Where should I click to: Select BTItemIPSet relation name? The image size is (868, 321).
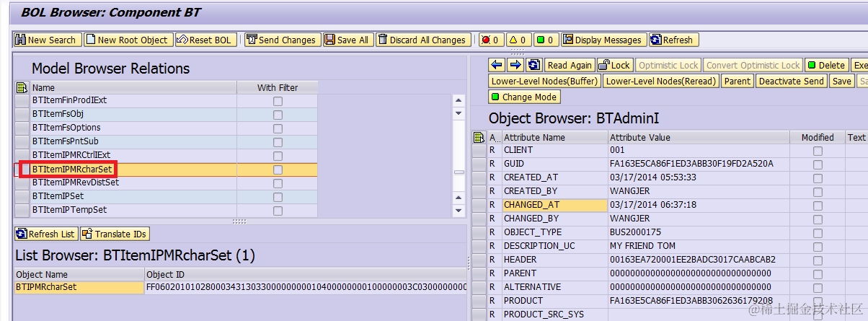(x=58, y=196)
